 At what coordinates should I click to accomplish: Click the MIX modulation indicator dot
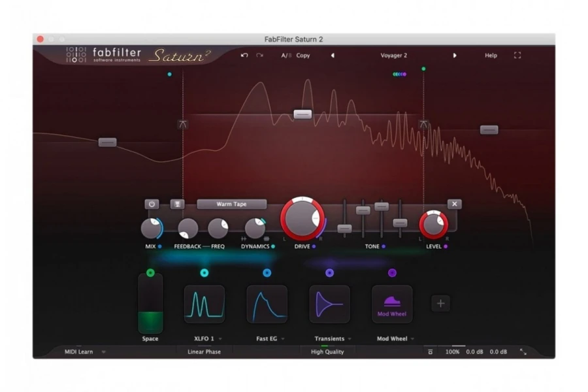[x=160, y=246]
